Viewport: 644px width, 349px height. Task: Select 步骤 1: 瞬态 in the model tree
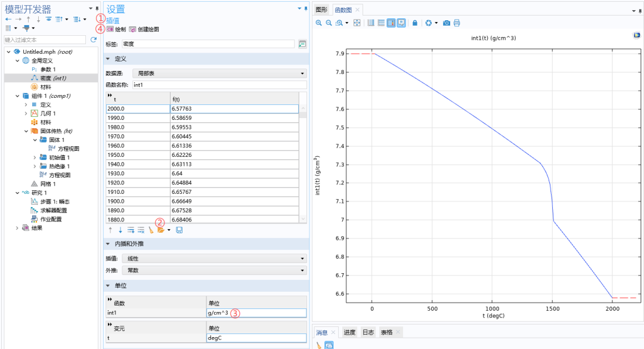pyautogui.click(x=55, y=202)
